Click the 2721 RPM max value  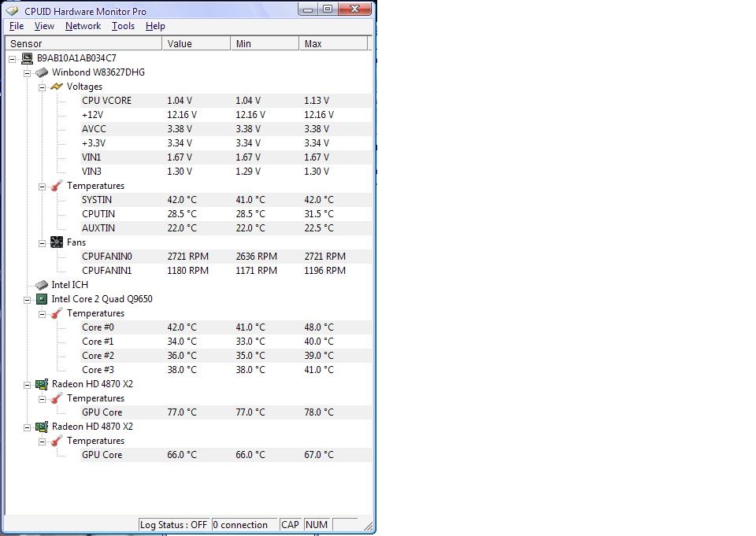(x=324, y=257)
